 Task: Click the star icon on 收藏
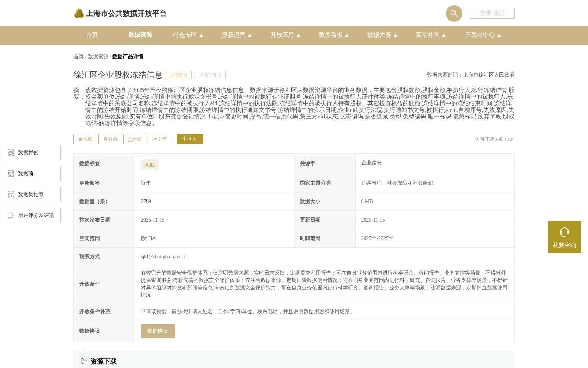tap(80, 139)
